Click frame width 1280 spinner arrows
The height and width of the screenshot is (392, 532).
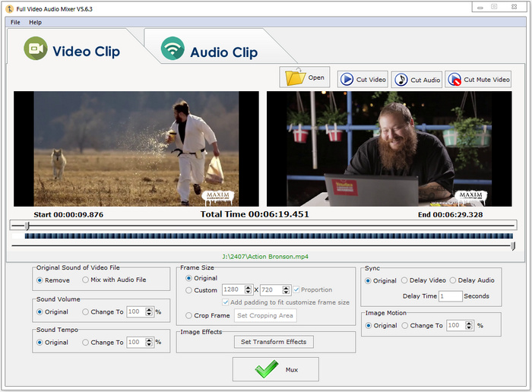[249, 289]
